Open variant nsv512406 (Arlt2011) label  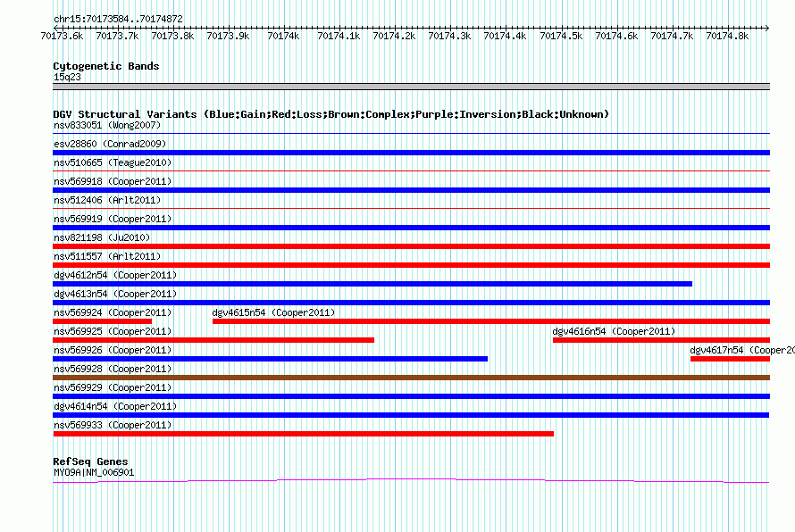[x=107, y=200]
